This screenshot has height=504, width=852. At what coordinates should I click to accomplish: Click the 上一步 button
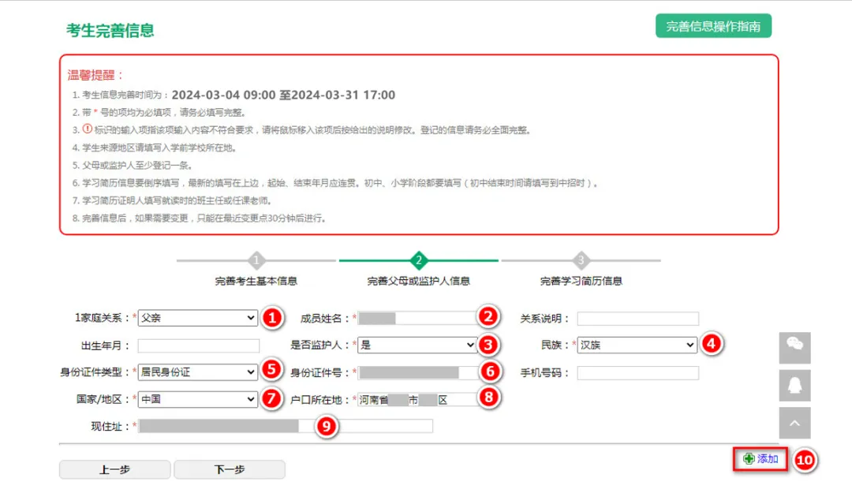[x=114, y=469]
